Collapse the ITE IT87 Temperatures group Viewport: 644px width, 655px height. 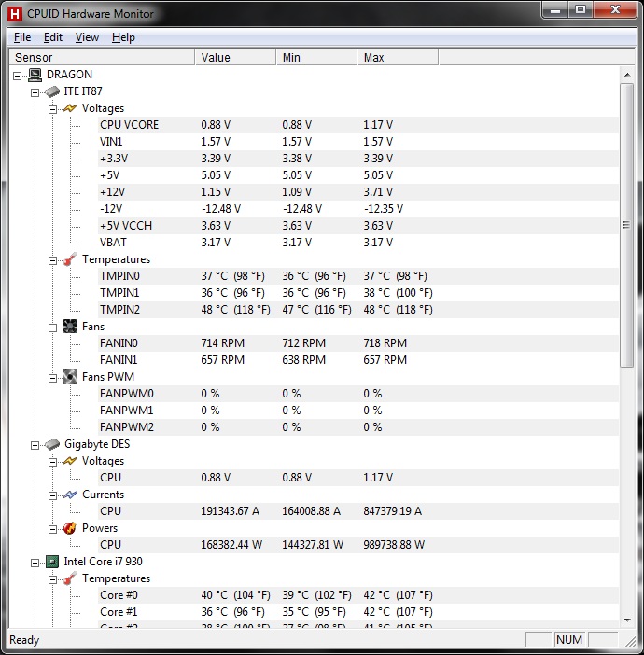[x=52, y=260]
